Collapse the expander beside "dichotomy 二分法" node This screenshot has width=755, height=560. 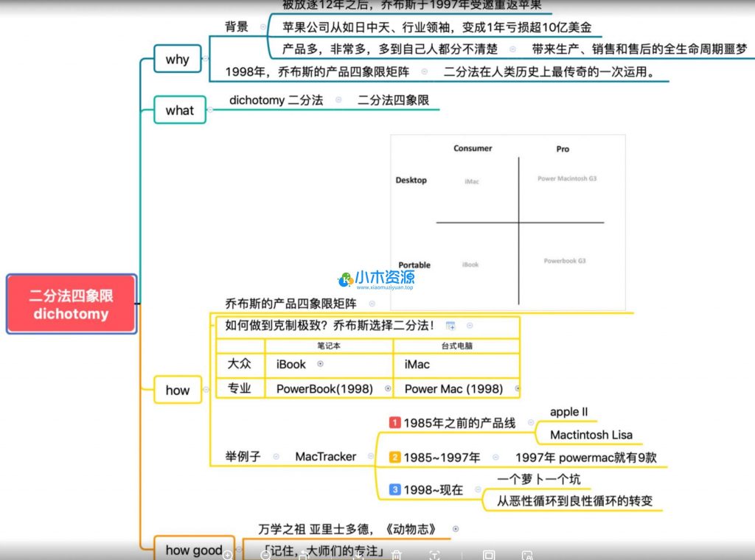coord(339,100)
